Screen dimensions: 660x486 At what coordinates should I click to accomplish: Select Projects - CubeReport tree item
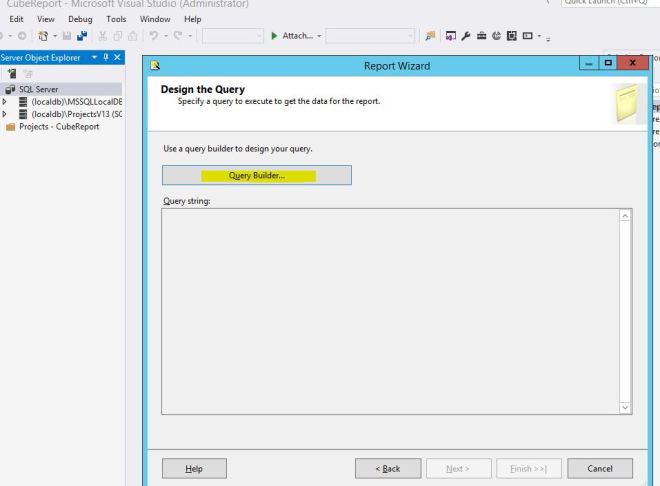tap(56, 124)
